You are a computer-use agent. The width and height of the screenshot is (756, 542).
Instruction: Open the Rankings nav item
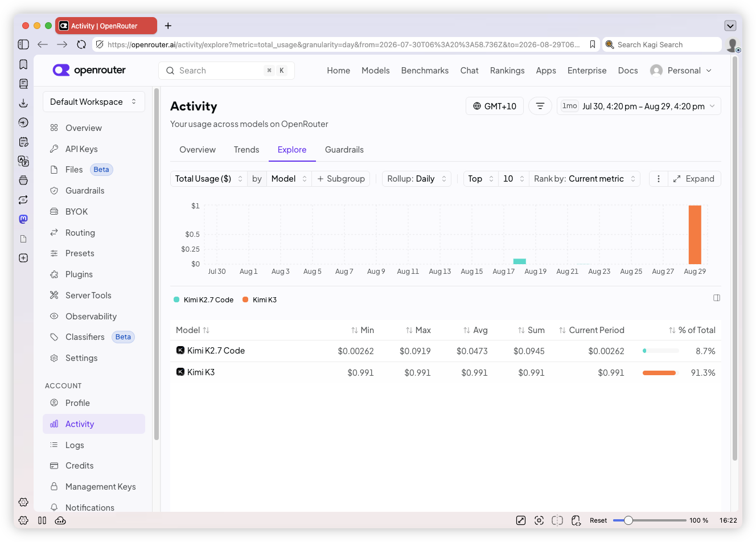point(507,71)
